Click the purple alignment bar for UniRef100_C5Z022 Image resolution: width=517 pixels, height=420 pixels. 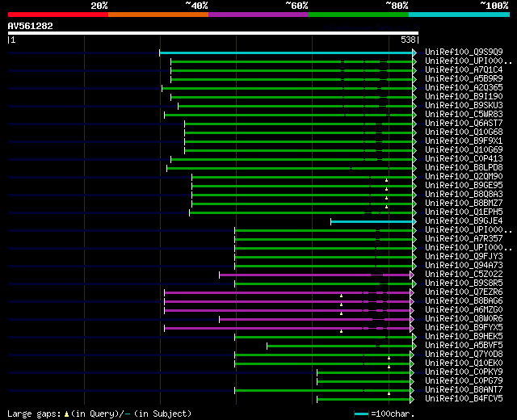pyautogui.click(x=314, y=275)
